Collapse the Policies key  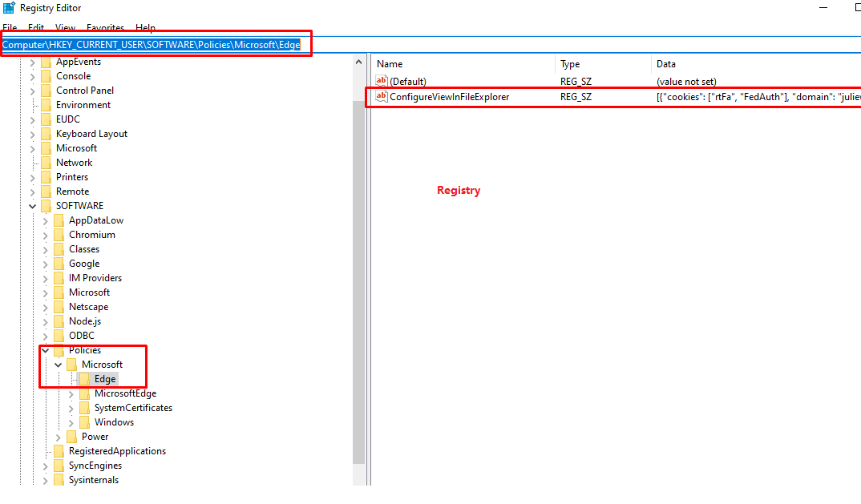pos(45,349)
